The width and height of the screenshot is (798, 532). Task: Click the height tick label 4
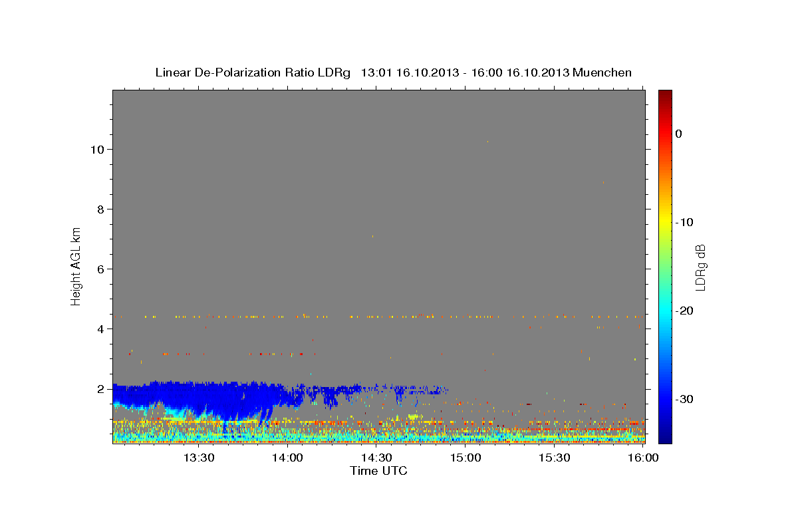(100, 329)
